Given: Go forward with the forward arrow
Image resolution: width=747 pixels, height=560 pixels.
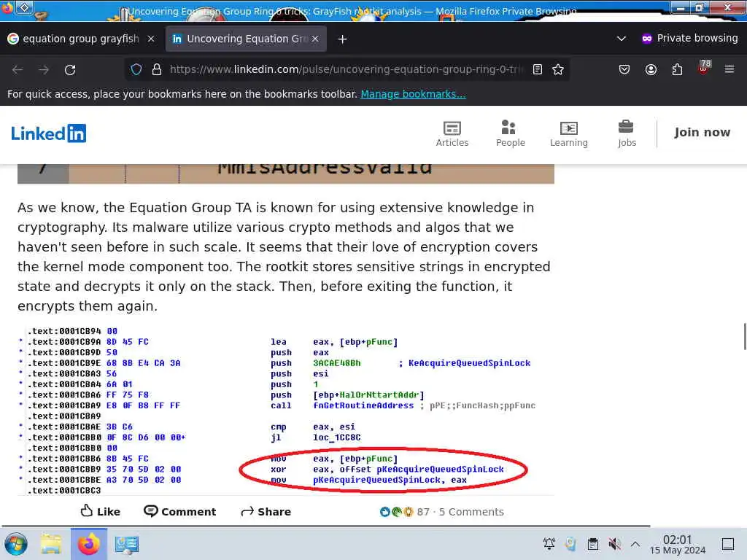Looking at the screenshot, I should pos(44,69).
